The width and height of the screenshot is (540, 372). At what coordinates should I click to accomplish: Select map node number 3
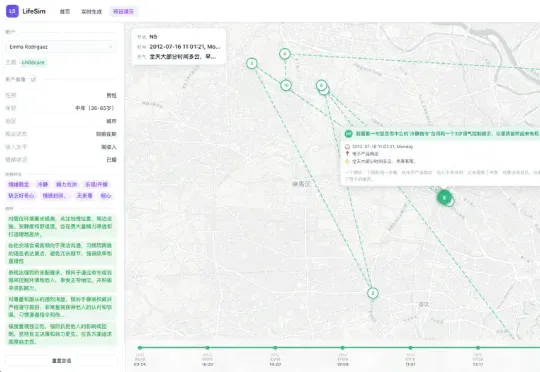pos(252,63)
